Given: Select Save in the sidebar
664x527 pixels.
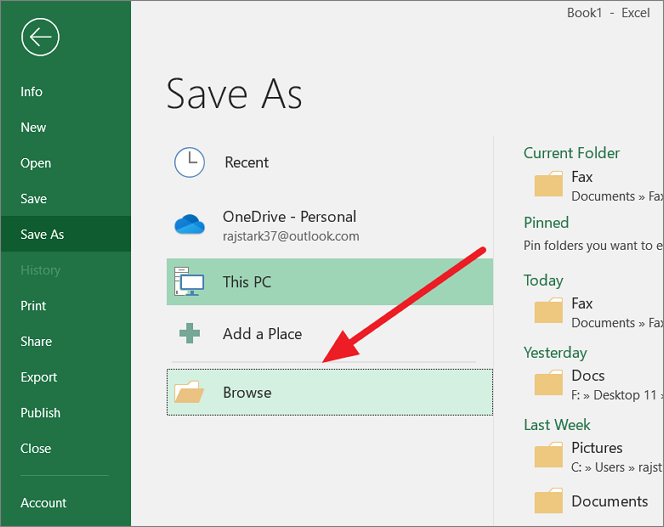Looking at the screenshot, I should click(x=66, y=198).
